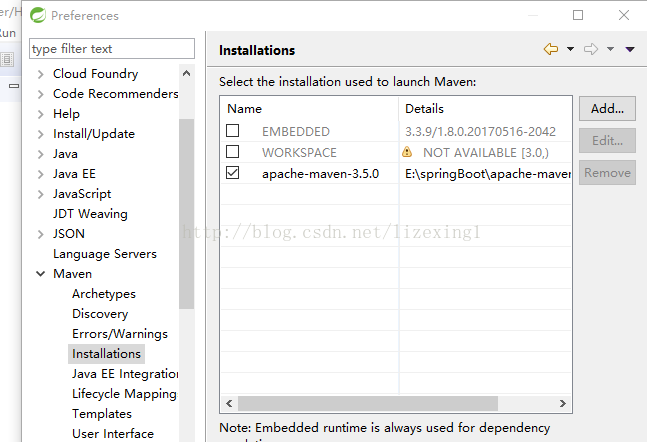
Task: Open the back history dropdown arrow
Action: [x=570, y=49]
